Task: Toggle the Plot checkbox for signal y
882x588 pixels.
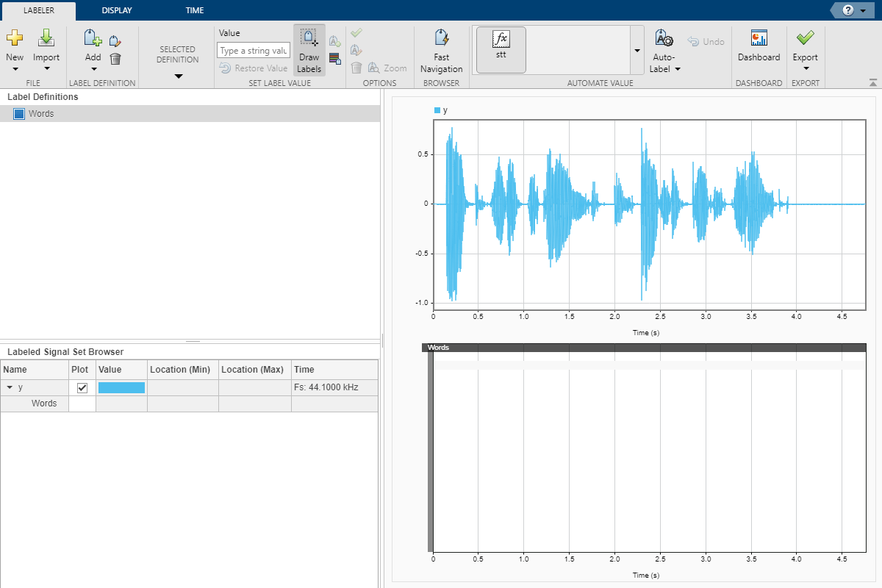Action: tap(82, 388)
